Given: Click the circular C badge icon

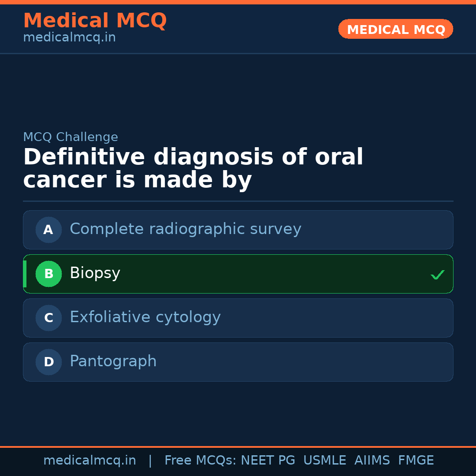Looking at the screenshot, I should point(48,318).
